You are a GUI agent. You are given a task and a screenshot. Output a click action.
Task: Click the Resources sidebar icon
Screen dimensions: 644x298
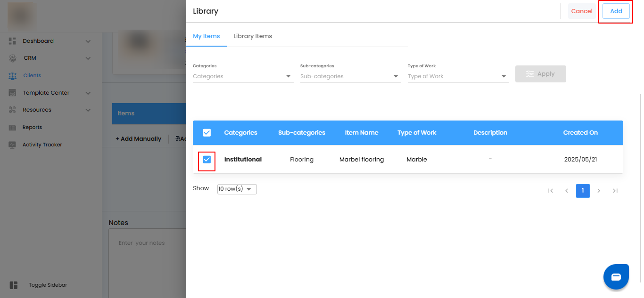[x=13, y=110]
